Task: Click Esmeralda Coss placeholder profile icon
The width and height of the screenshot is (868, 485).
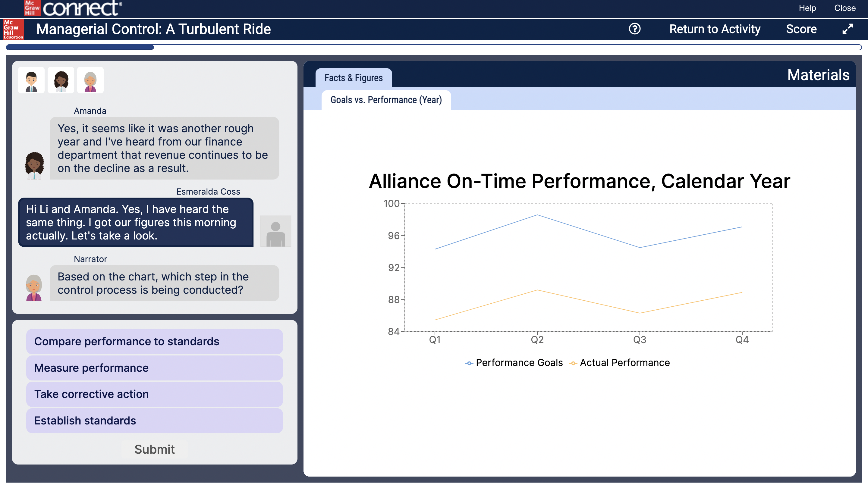Action: pos(275,231)
